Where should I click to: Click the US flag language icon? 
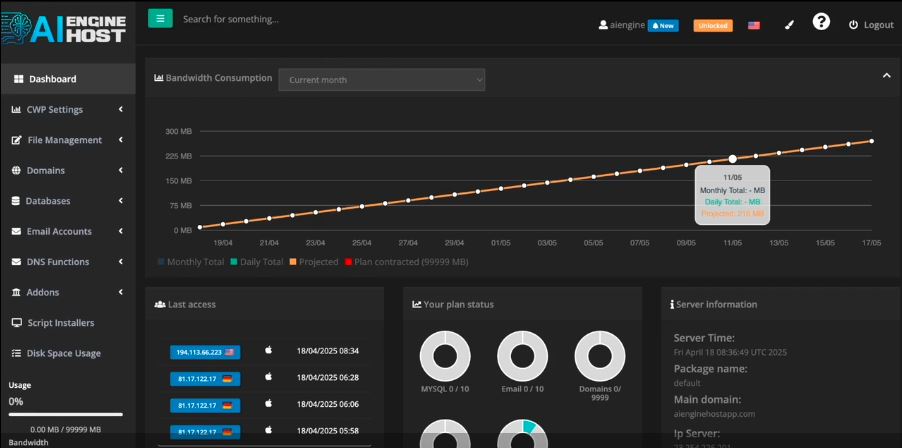point(754,25)
